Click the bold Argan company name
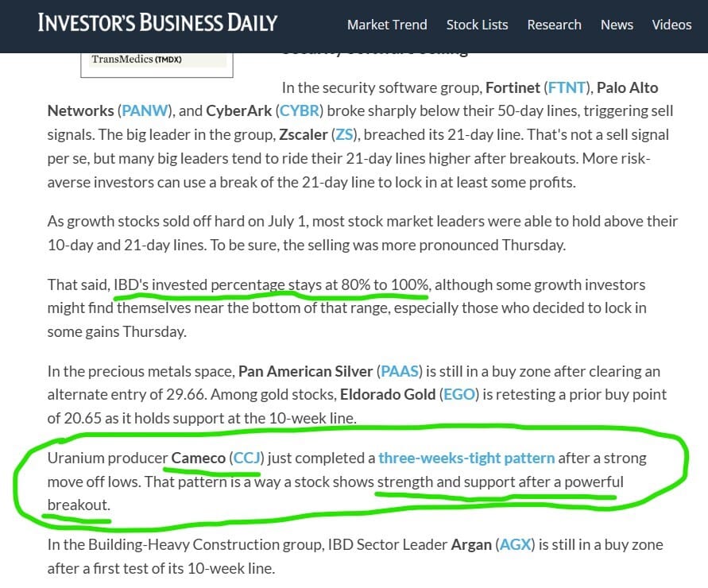This screenshot has height=588, width=708. [x=471, y=545]
